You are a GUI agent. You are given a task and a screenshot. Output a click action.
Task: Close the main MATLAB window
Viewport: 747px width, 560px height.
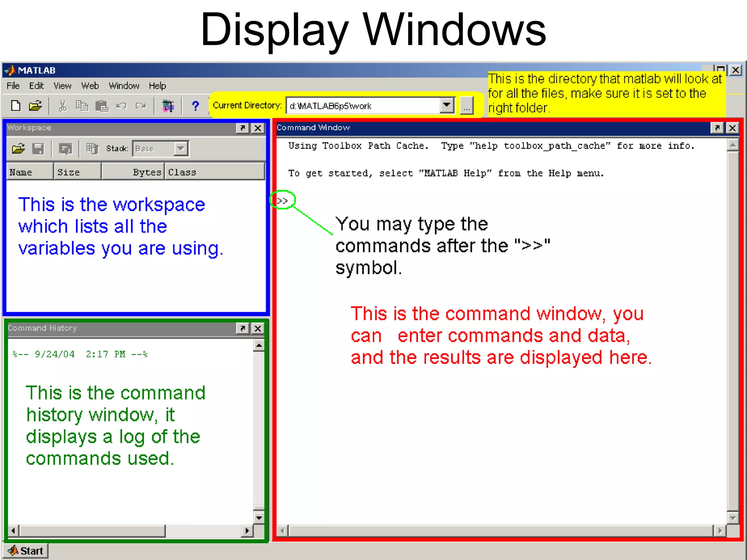pyautogui.click(x=736, y=70)
